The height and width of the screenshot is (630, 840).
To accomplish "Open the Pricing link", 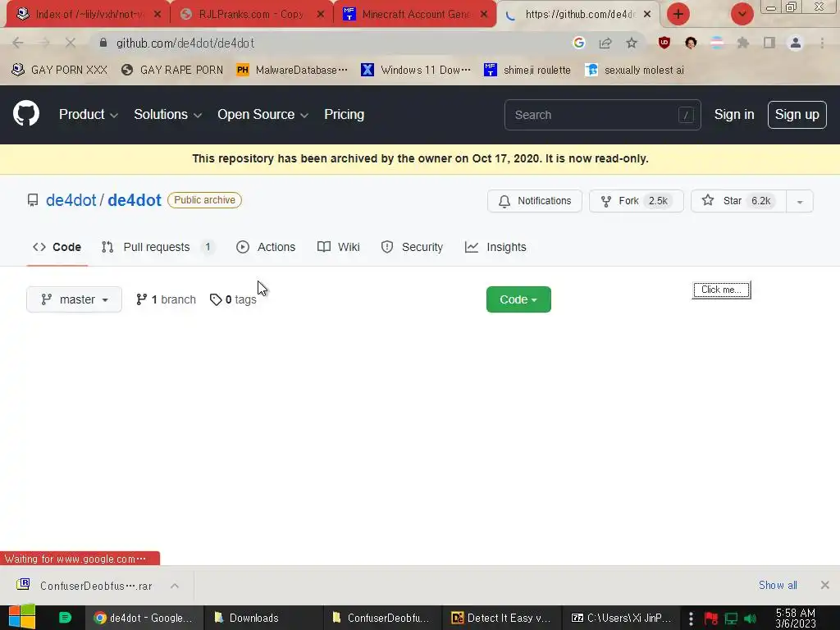I will pos(344,114).
